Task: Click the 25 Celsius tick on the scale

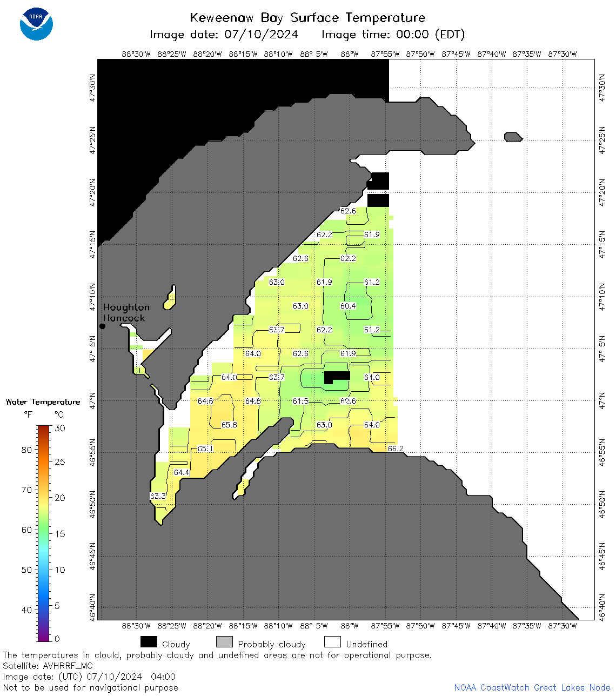Action: (59, 462)
